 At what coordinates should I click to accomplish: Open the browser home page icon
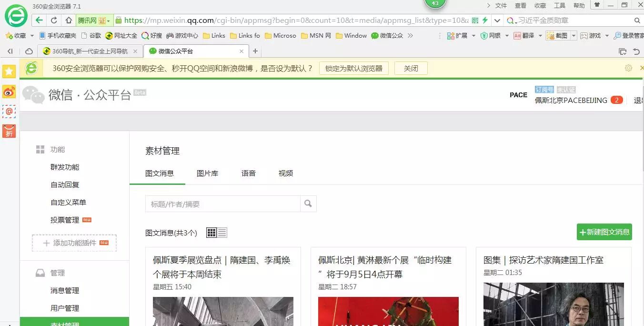pos(69,20)
